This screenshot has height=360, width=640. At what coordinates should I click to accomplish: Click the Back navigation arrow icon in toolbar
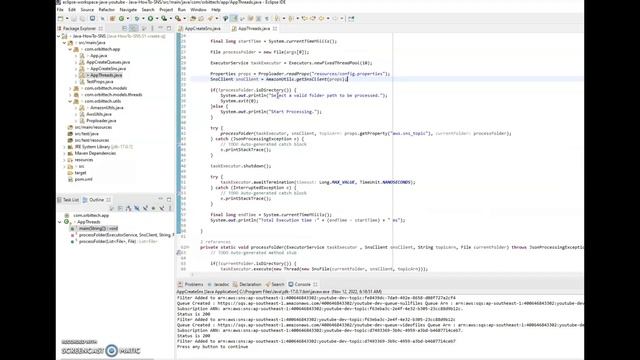point(322,19)
